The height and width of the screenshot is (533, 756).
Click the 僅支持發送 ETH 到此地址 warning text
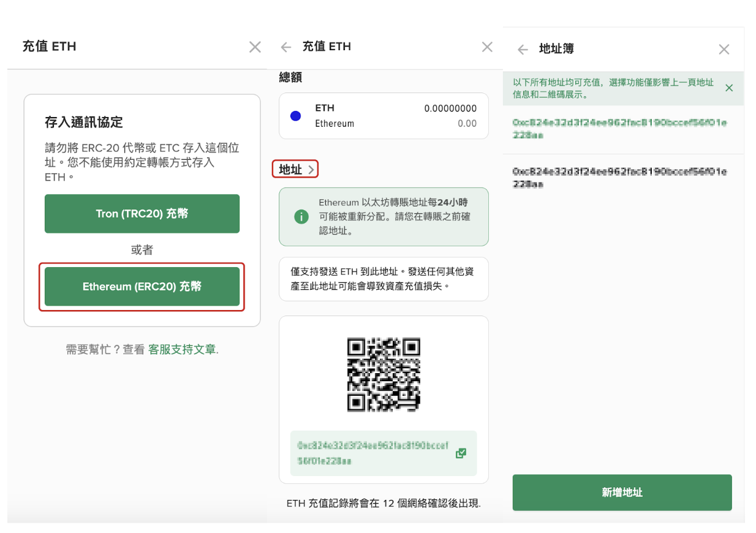(384, 279)
